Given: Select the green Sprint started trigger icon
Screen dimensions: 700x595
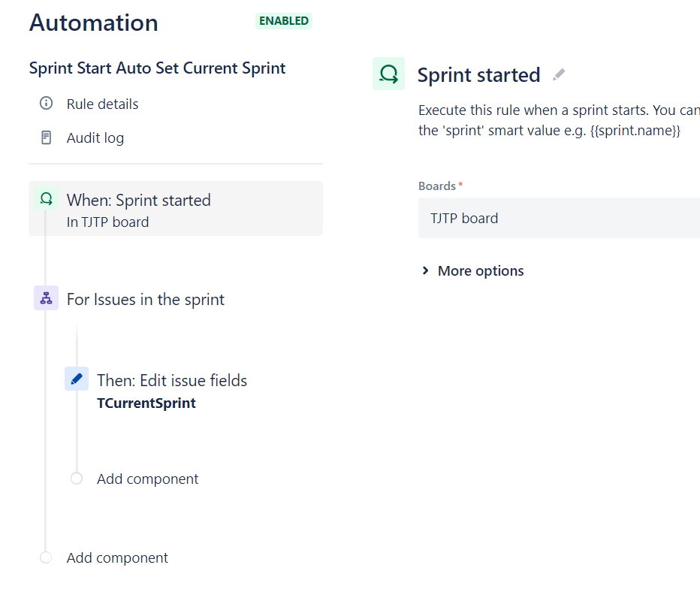Looking at the screenshot, I should click(x=46, y=198).
